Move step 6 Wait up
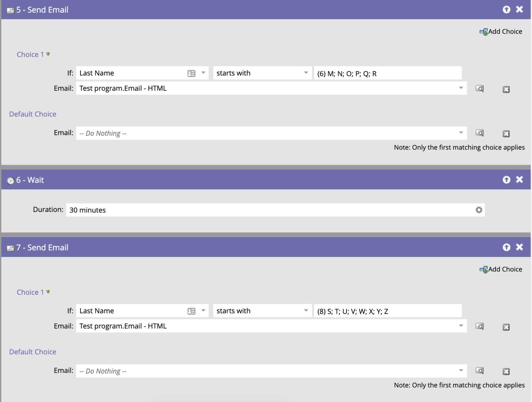532x402 pixels. click(506, 180)
